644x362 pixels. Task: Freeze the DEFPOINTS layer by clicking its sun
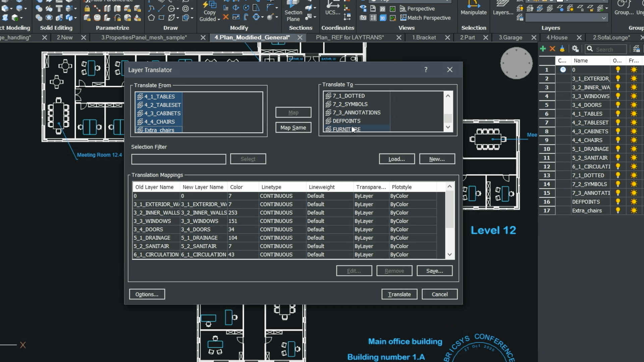(634, 201)
